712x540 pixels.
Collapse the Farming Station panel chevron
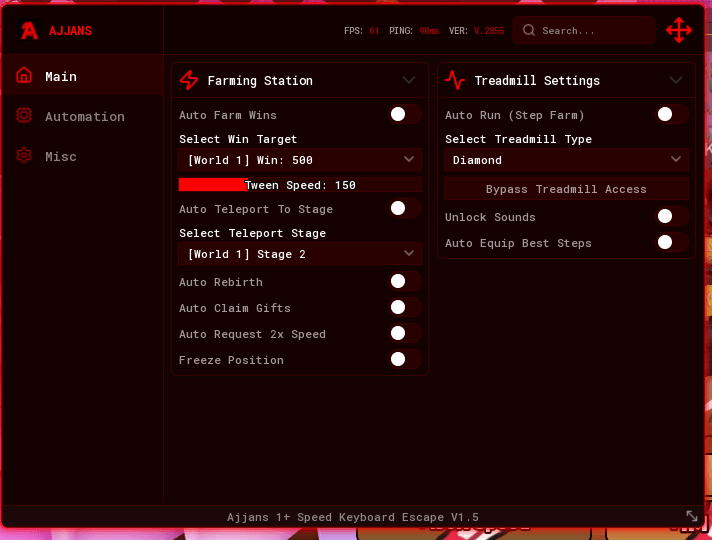tap(409, 80)
